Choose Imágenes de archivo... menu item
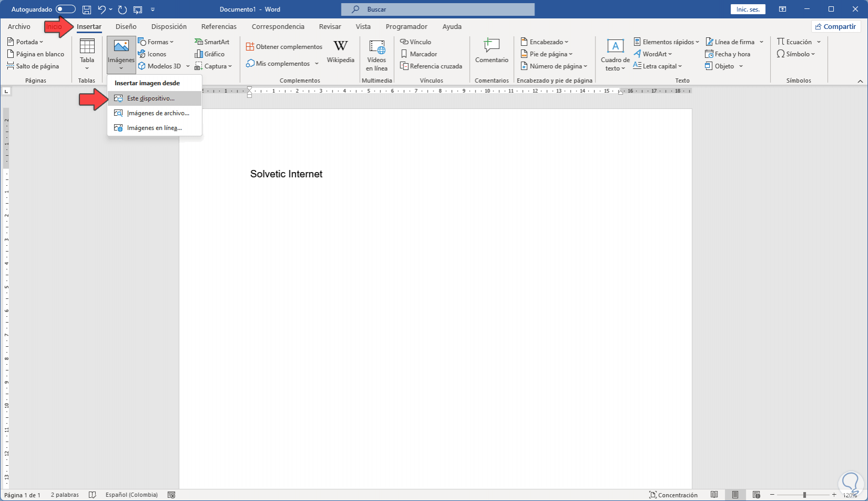 (155, 113)
